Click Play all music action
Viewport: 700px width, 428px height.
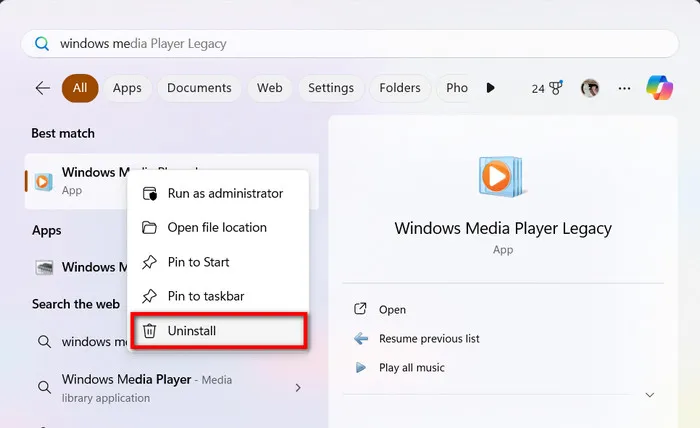412,368
